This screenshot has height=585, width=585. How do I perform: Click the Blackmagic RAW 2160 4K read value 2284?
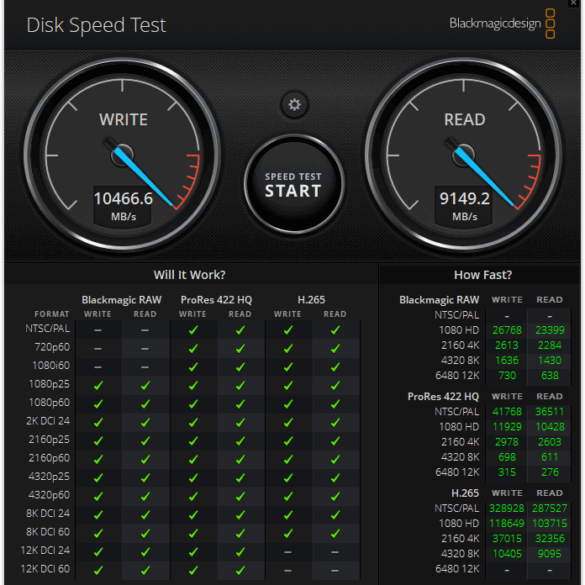tap(550, 345)
